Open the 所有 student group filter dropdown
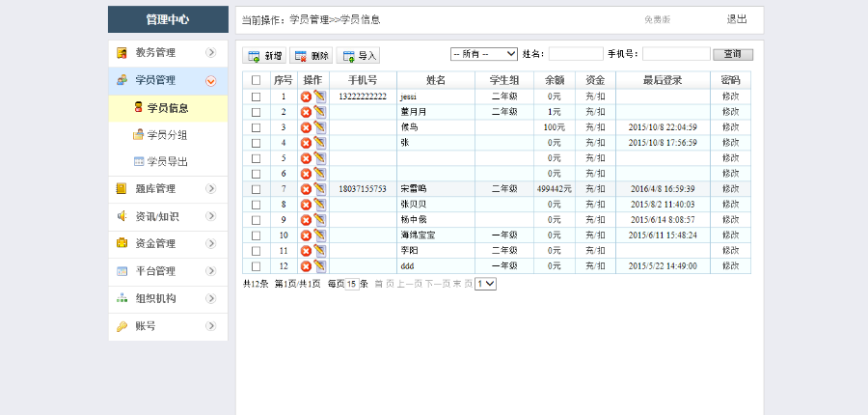 484,54
